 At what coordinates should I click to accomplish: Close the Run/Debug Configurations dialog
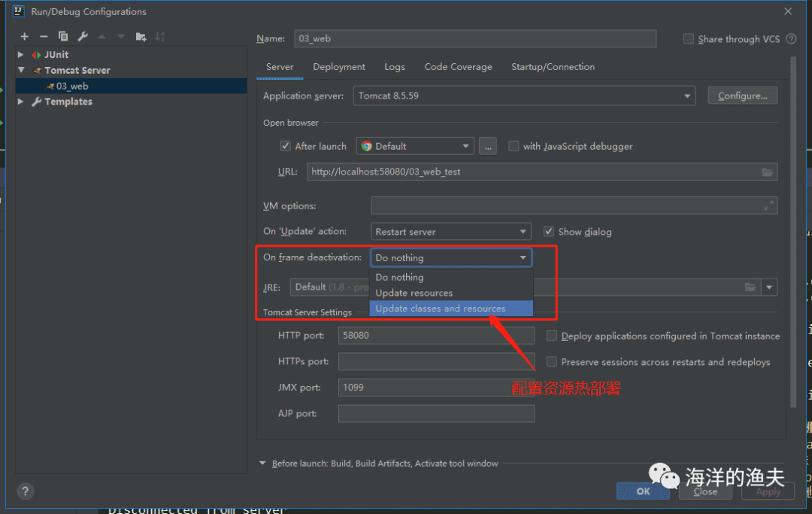coord(788,11)
